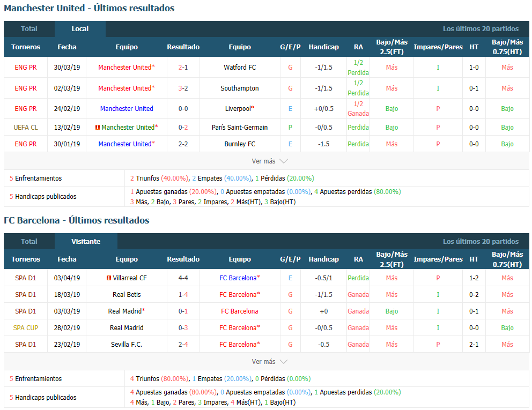
Task: Open the Southampton team link
Action: 240,88
